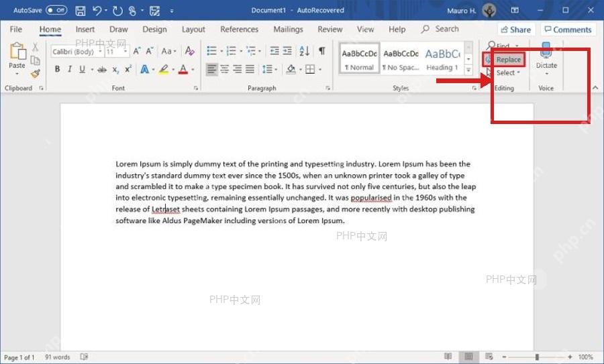Toggle Superscript formatting
This screenshot has width=604, height=364.
(128, 69)
